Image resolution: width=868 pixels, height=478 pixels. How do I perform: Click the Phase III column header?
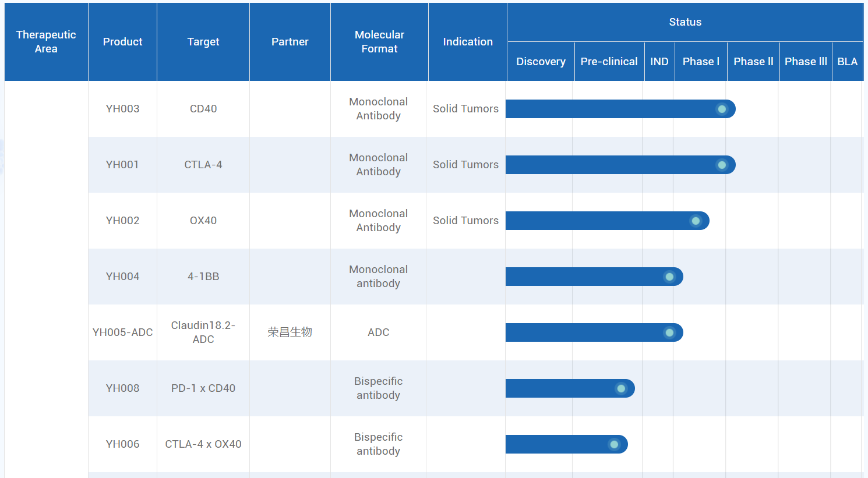[806, 61]
